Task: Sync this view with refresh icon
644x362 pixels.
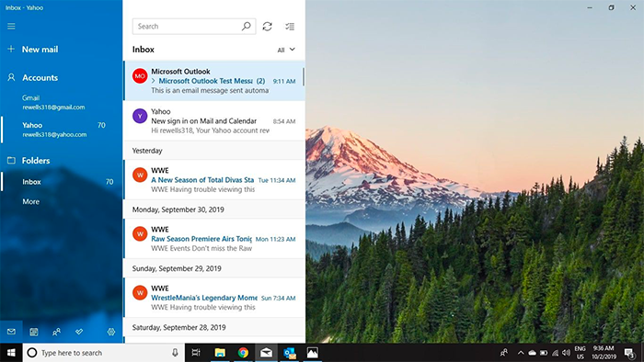Action: pyautogui.click(x=268, y=27)
